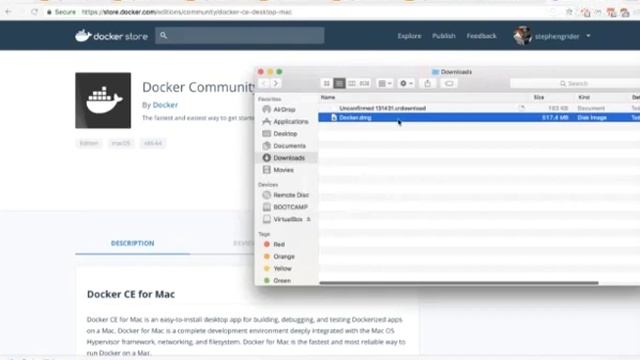Switch to the DESCRIPTION tab
This screenshot has height=360, width=640.
pyautogui.click(x=132, y=243)
